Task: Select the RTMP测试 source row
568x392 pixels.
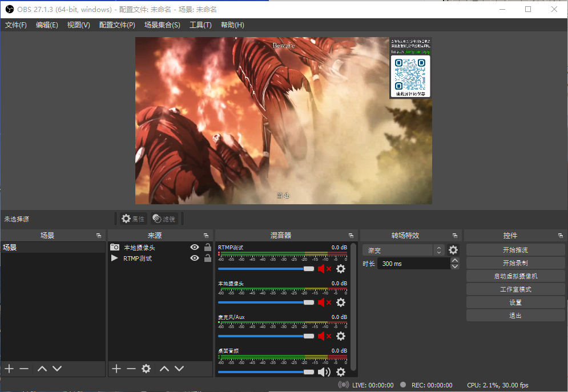Action: point(160,258)
